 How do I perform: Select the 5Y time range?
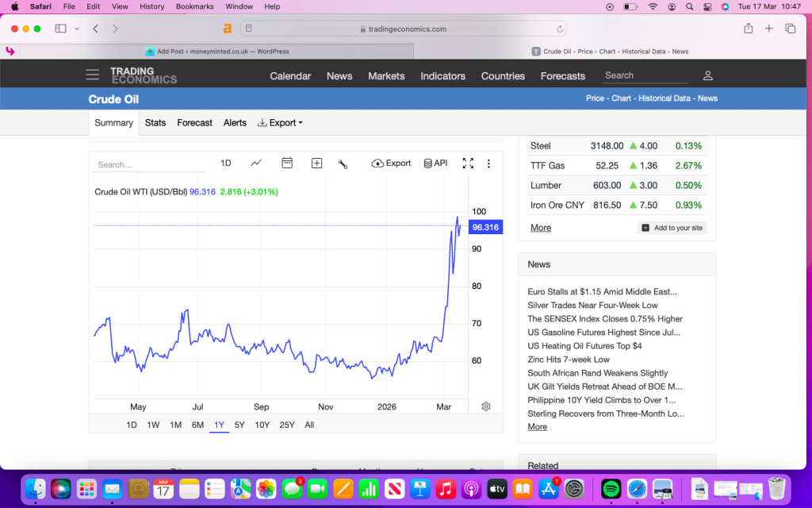239,425
